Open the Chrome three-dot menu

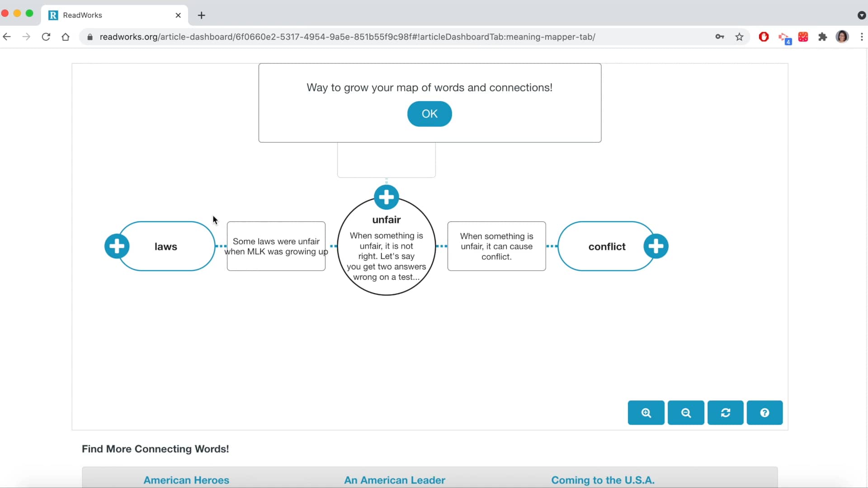(863, 37)
